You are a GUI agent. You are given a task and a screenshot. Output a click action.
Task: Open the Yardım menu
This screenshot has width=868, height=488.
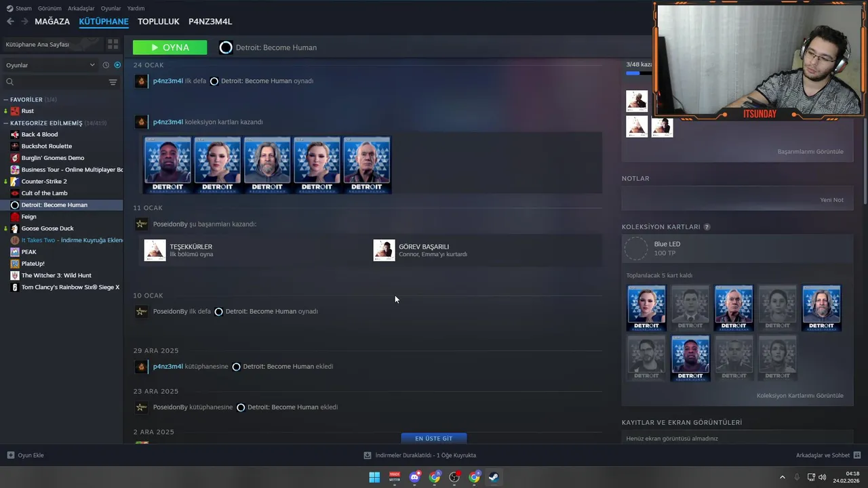point(136,8)
